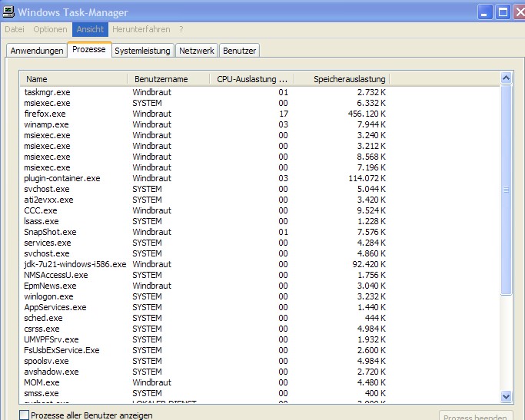
Task: Tick 'Prozesse aller Benutzer anzeigen' checkbox
Action: click(24, 415)
